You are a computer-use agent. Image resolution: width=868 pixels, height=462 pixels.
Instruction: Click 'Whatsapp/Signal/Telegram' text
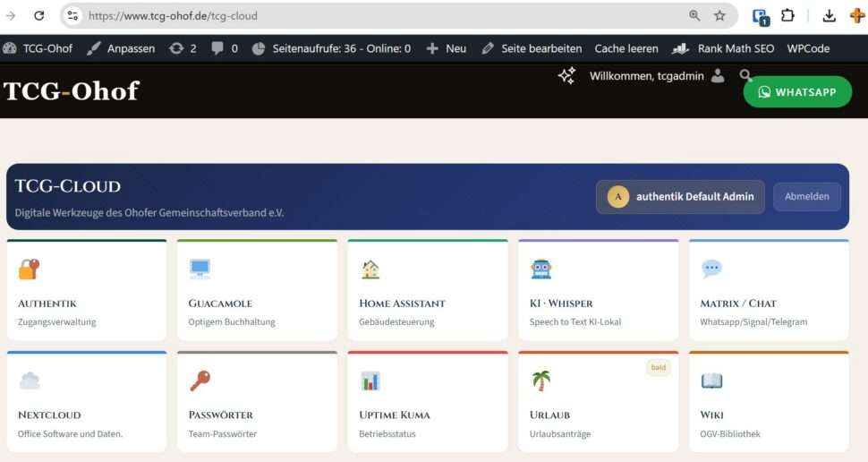[753, 321]
